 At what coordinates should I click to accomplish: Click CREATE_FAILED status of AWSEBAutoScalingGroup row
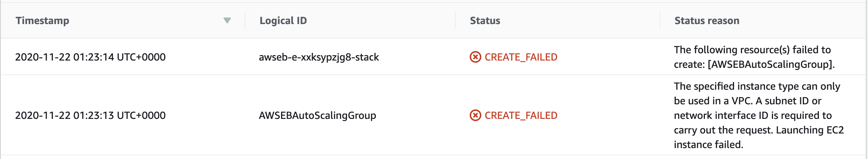click(x=521, y=115)
